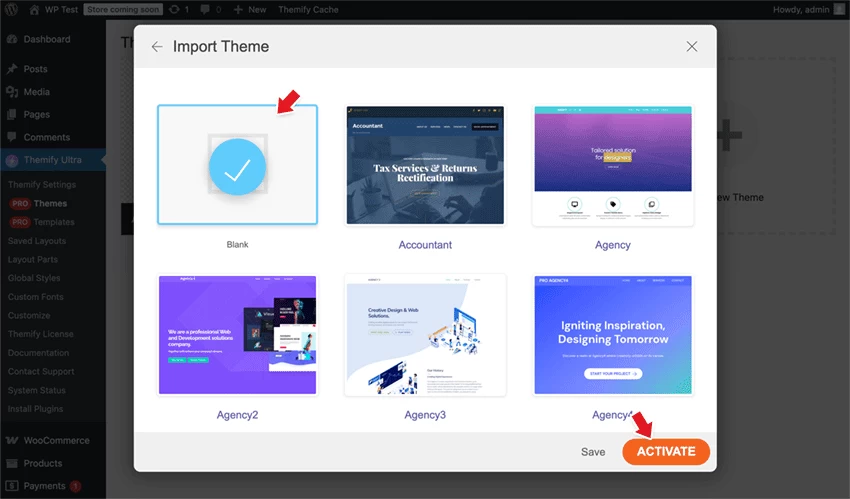Image resolution: width=850 pixels, height=499 pixels.
Task: Click the Agency2 theme name link
Action: pos(237,415)
